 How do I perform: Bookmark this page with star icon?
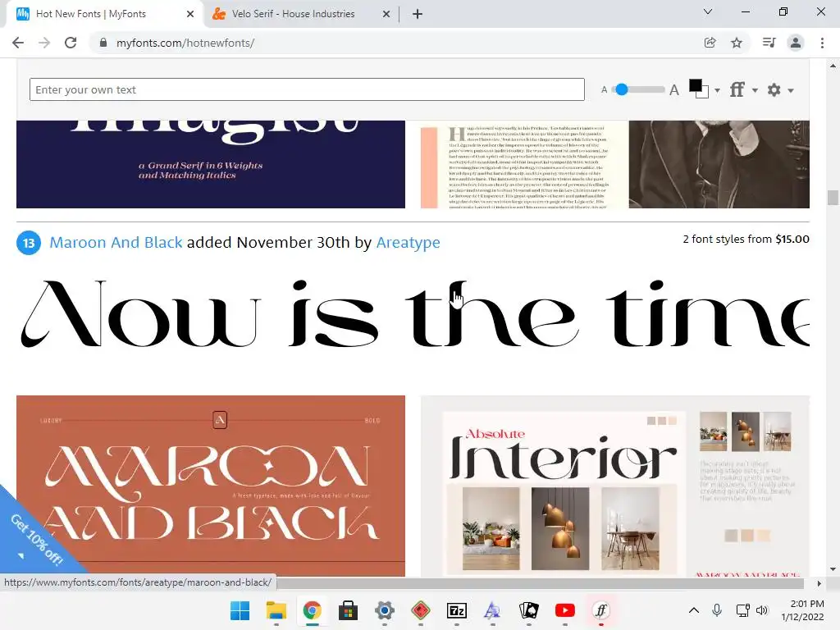point(737,43)
